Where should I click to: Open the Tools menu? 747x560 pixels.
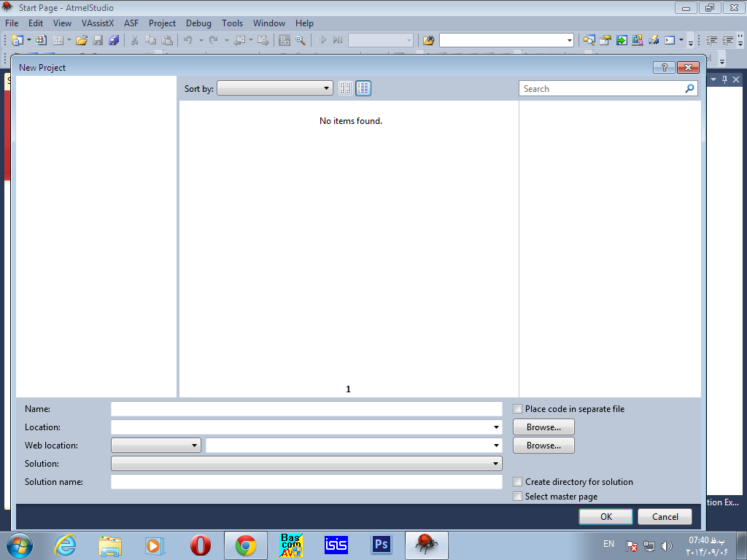pos(232,23)
